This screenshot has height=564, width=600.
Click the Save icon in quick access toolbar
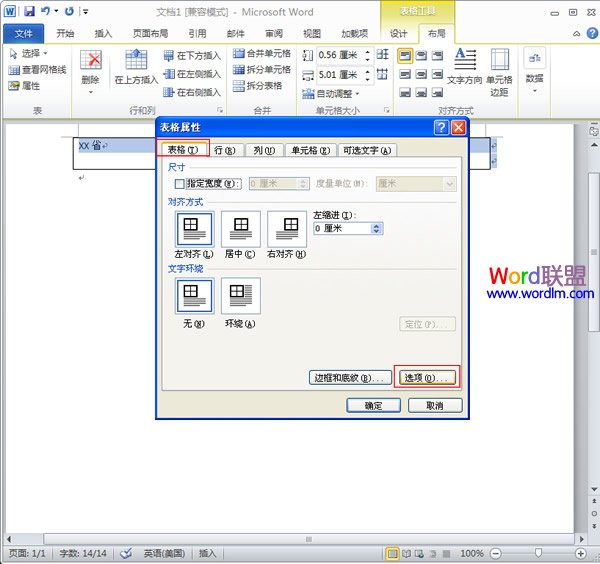pyautogui.click(x=29, y=11)
